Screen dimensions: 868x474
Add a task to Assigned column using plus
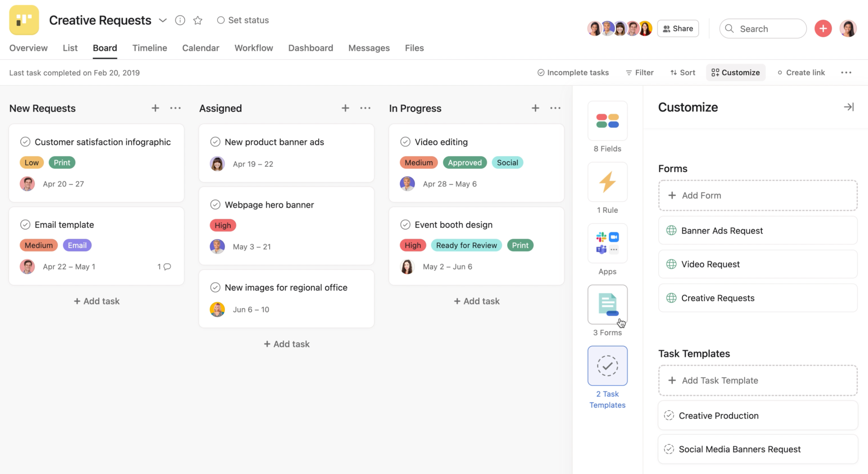tap(345, 108)
